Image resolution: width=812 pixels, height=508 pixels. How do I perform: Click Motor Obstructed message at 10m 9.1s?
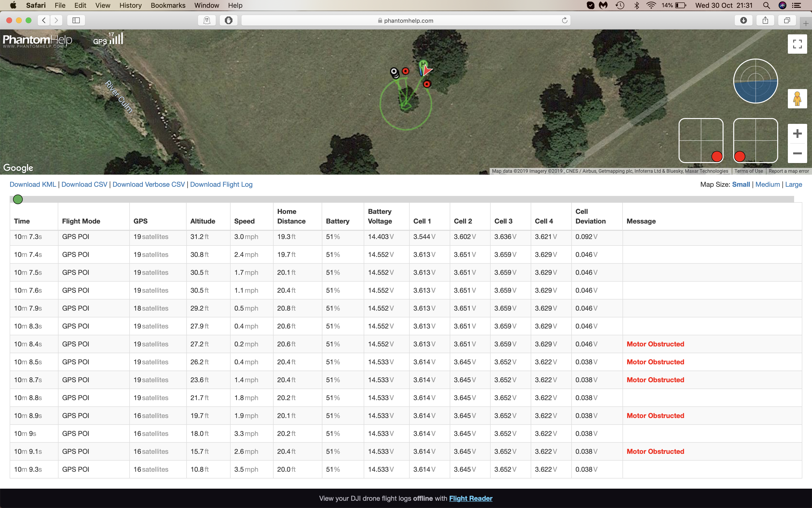pyautogui.click(x=655, y=452)
